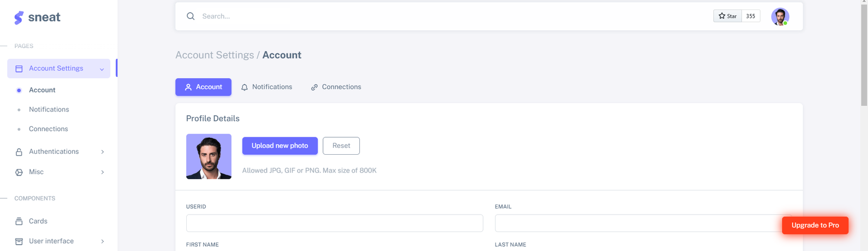Collapse the Account Settings menu chevron

102,69
